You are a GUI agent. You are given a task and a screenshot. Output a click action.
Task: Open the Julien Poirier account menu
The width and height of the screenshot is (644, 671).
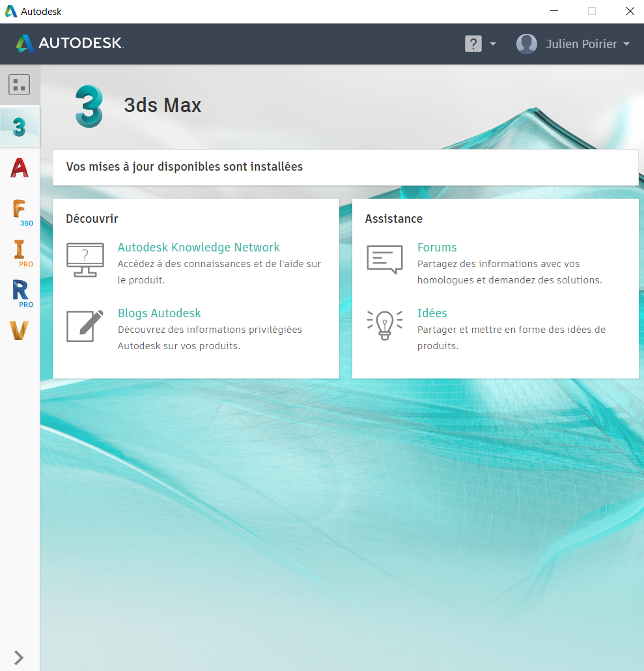pyautogui.click(x=588, y=44)
